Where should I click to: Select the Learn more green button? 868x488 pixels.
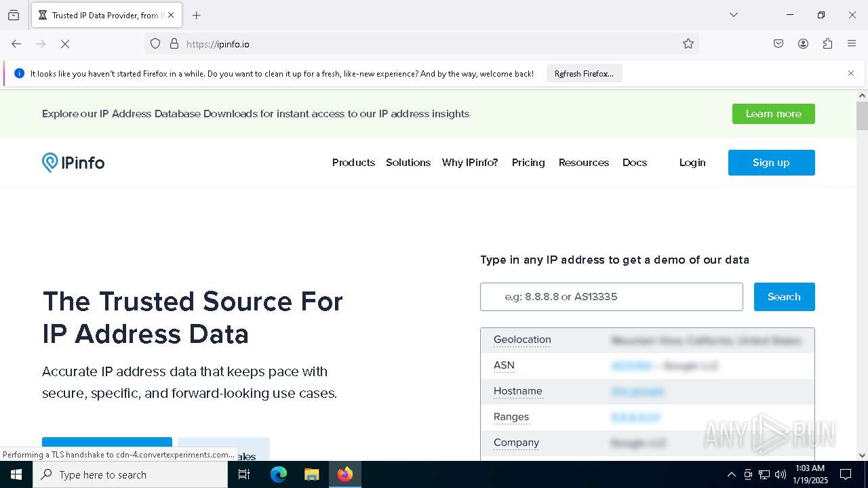pyautogui.click(x=773, y=114)
